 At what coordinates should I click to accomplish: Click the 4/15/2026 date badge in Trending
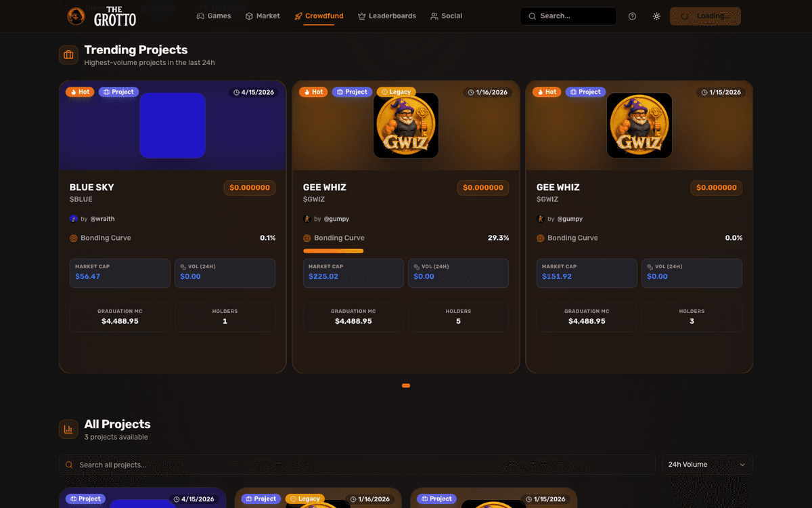pos(254,92)
